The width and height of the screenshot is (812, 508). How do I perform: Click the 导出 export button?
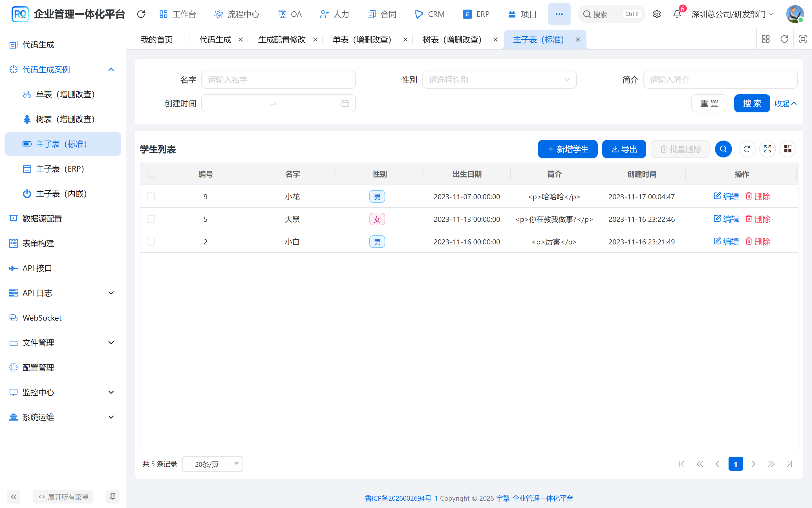tap(624, 149)
